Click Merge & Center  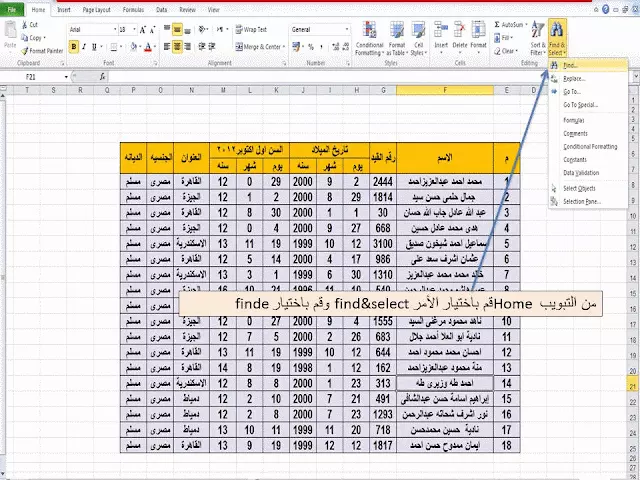260,47
